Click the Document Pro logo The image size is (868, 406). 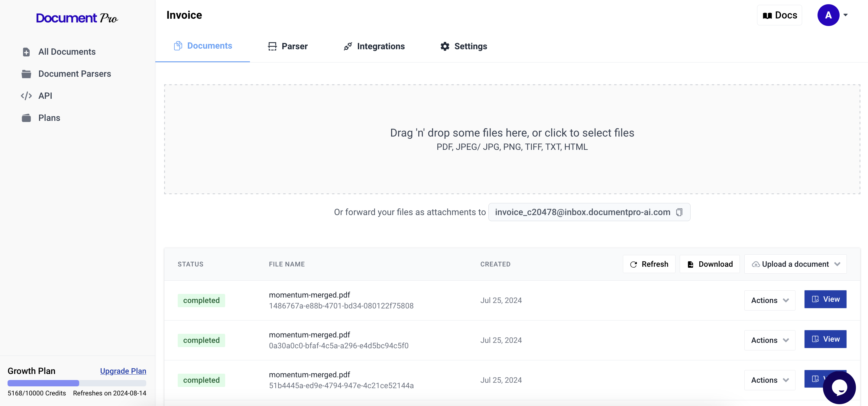77,18
